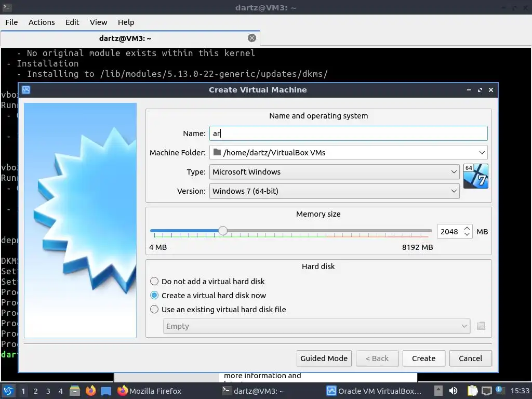The image size is (532, 399).
Task: Click the Name text field
Action: click(x=348, y=134)
